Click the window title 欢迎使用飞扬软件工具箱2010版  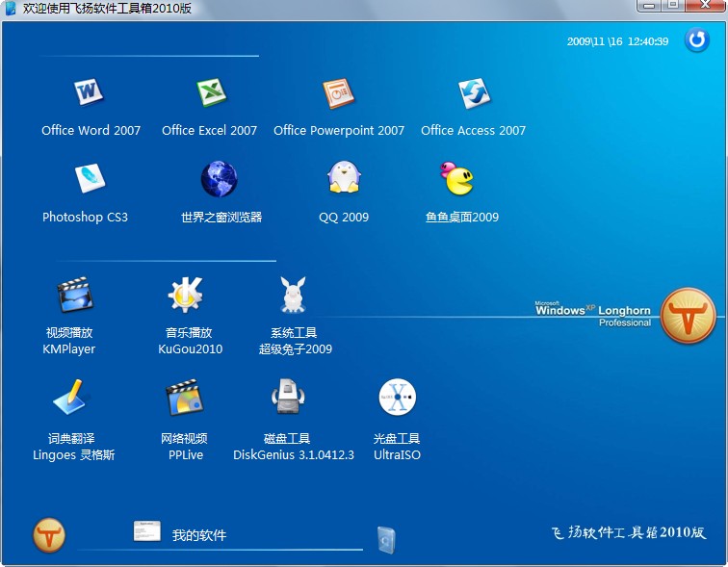pos(107,9)
